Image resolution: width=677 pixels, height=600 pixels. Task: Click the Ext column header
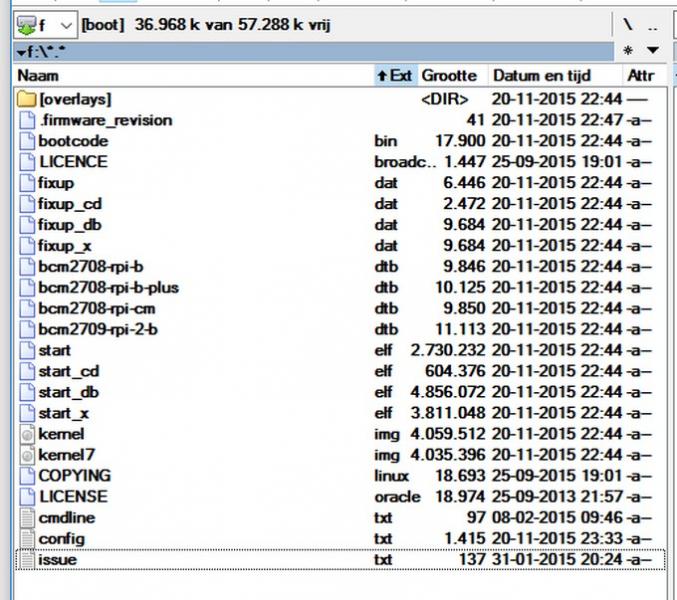pyautogui.click(x=394, y=75)
